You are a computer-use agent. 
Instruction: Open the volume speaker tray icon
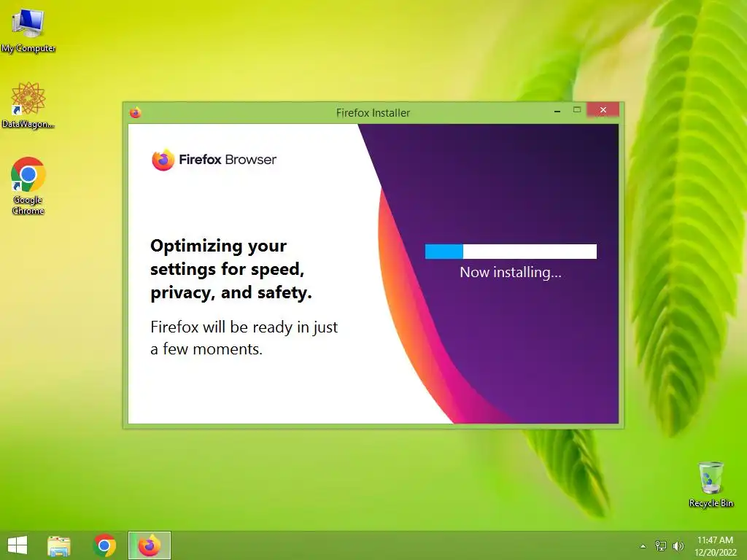coord(678,545)
